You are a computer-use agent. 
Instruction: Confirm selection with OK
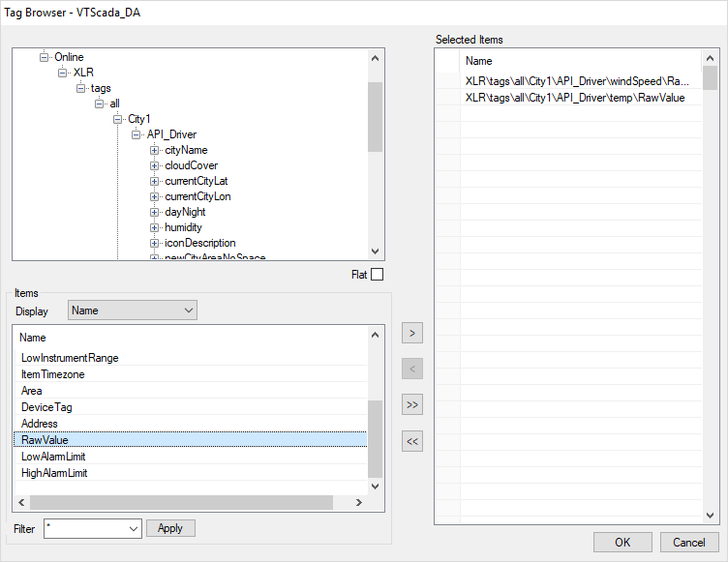(x=622, y=542)
